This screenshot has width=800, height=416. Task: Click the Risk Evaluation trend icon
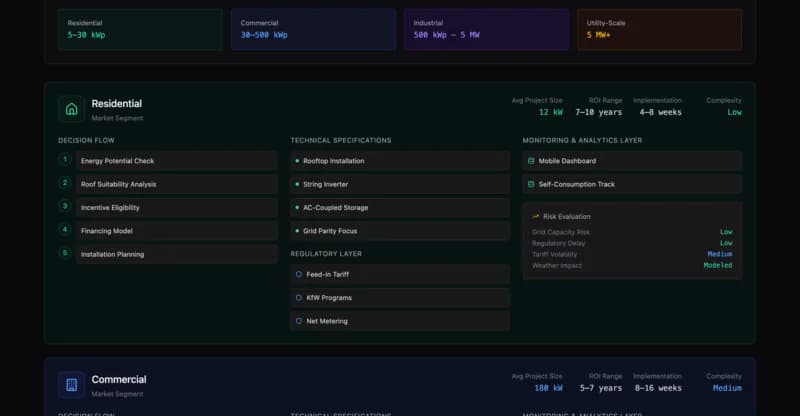534,216
